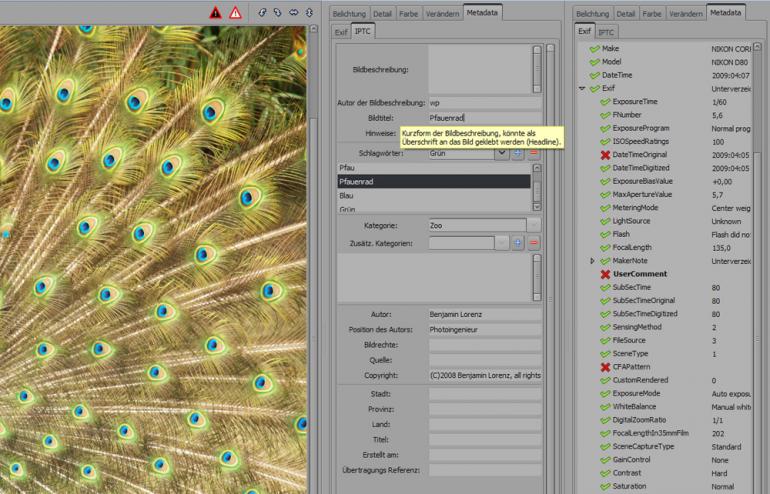Click the Exif tree vertical scrollbar

[x=757, y=268]
